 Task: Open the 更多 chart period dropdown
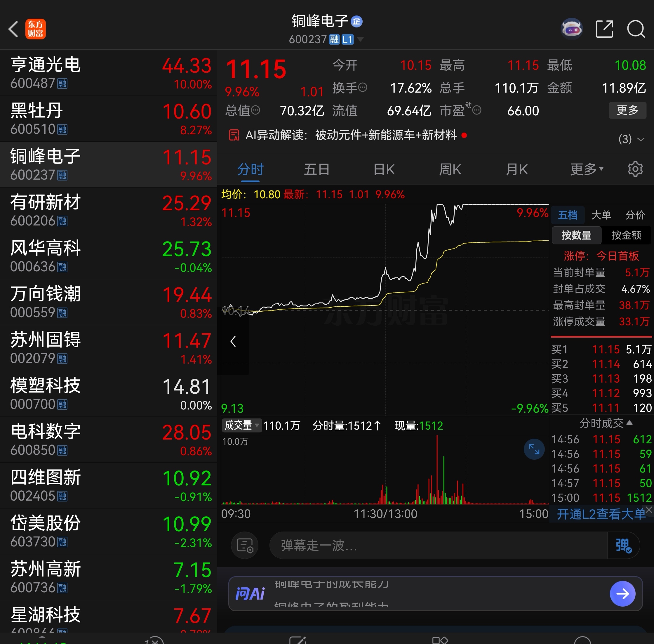pos(586,169)
